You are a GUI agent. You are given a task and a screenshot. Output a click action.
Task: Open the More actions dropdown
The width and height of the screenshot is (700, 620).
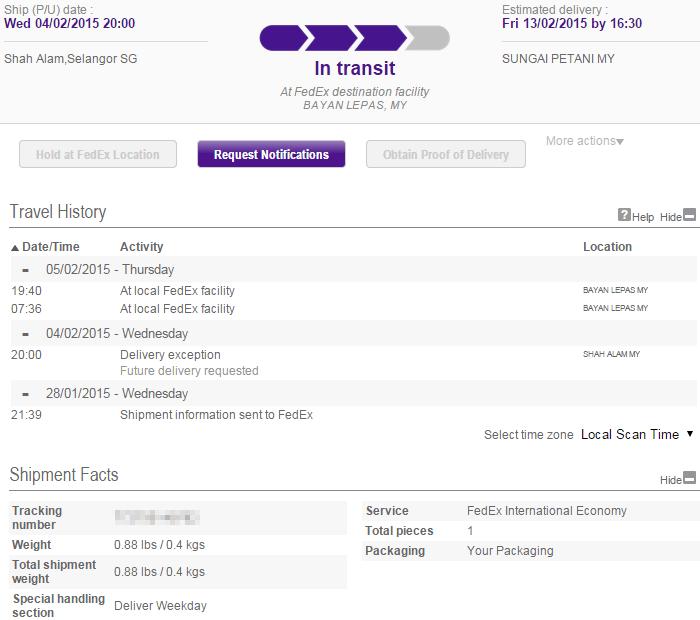(x=584, y=141)
